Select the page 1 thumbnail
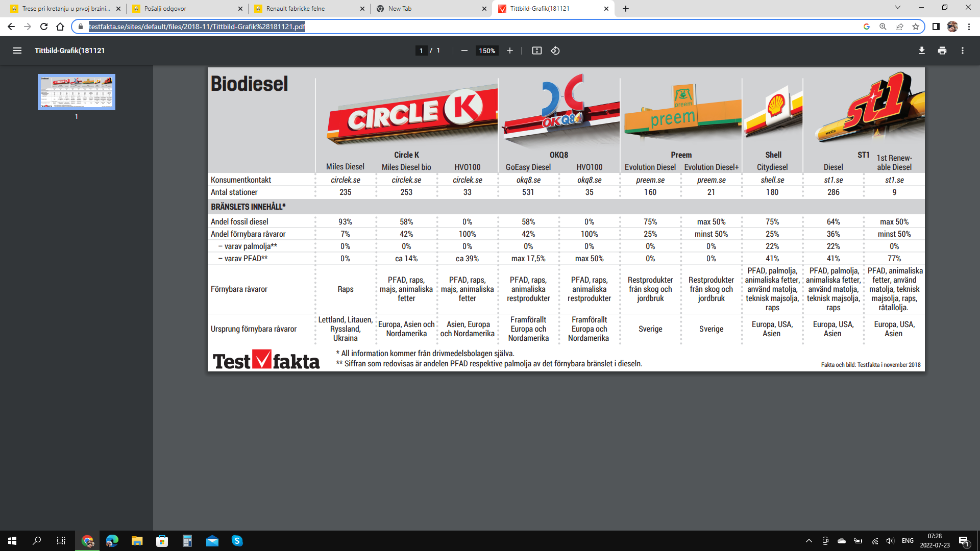This screenshot has height=551, width=980. [x=77, y=92]
